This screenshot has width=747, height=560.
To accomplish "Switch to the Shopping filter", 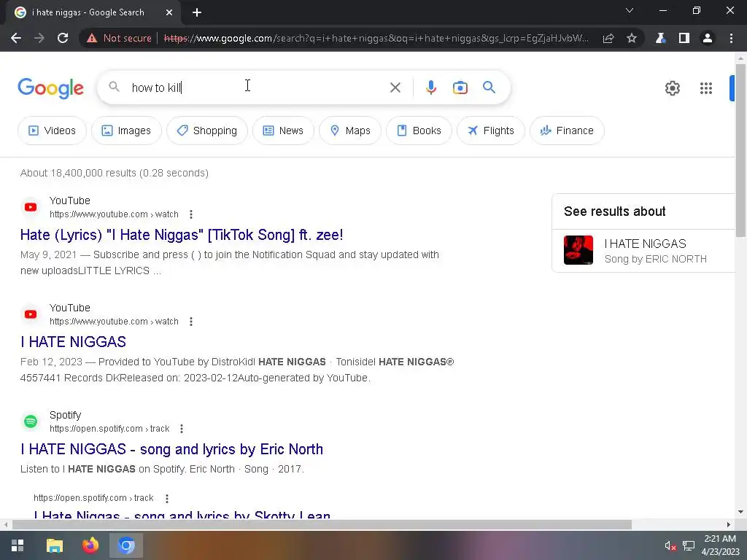I will (206, 131).
